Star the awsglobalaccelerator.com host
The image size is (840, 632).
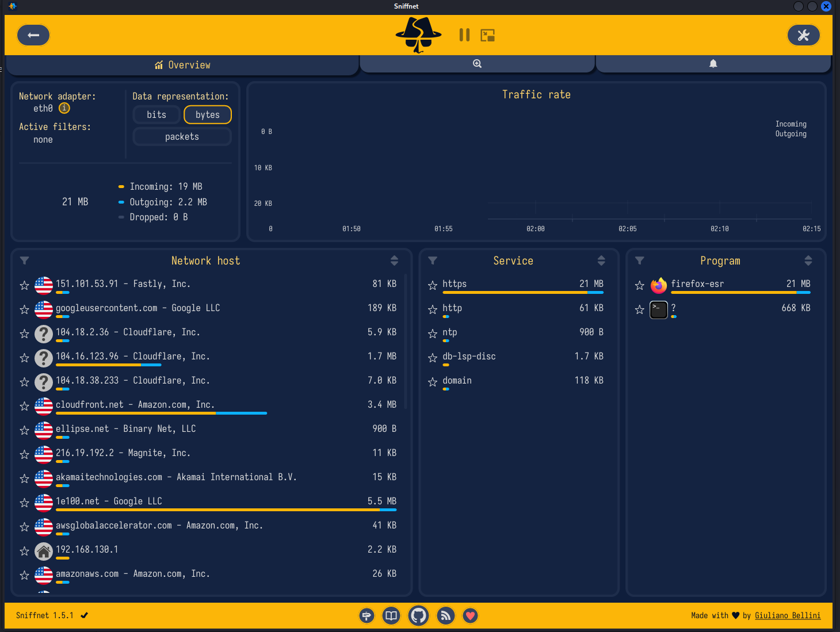(x=24, y=527)
